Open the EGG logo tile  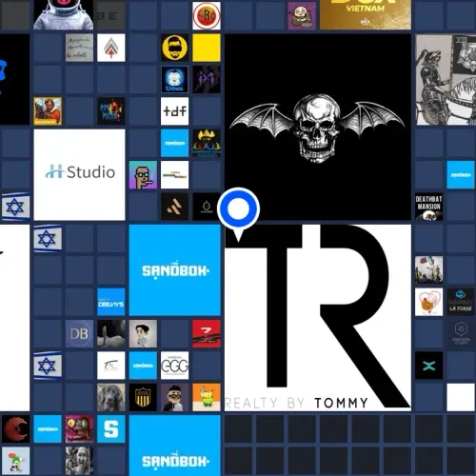click(174, 366)
